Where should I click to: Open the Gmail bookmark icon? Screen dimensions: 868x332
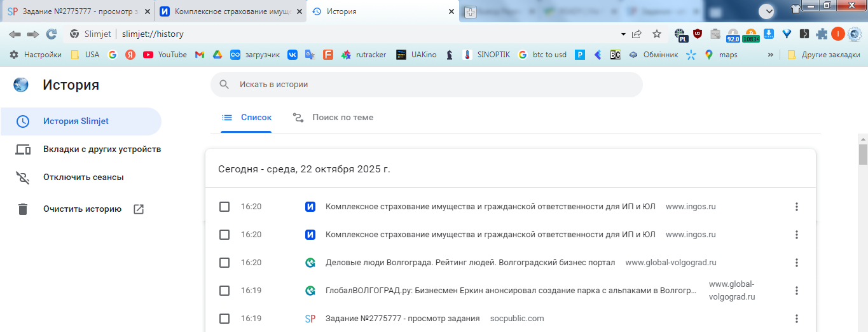(x=199, y=55)
